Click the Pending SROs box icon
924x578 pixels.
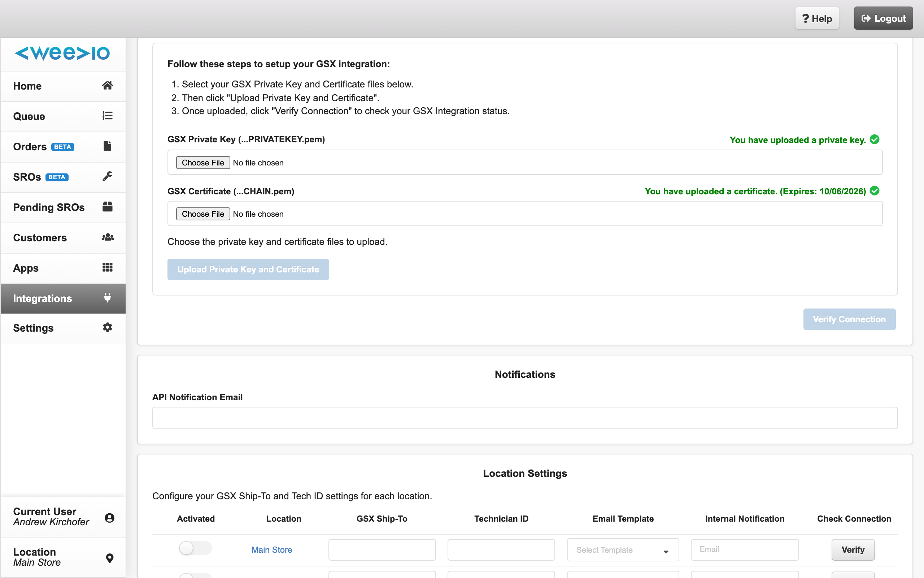point(107,206)
